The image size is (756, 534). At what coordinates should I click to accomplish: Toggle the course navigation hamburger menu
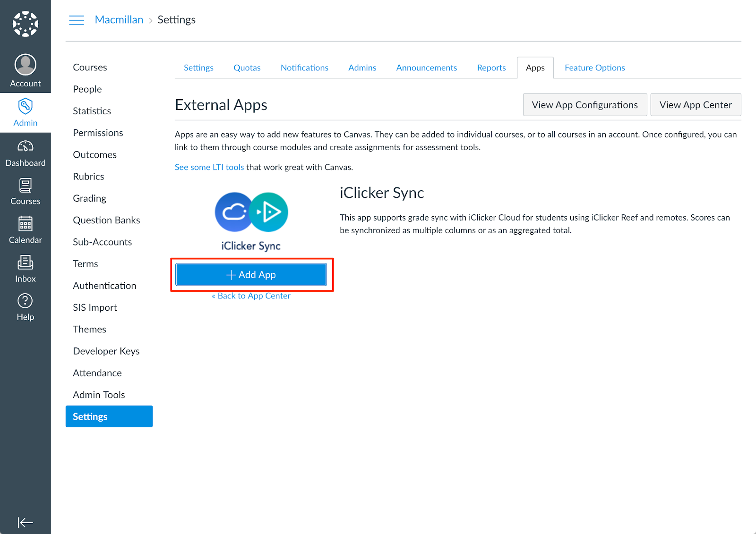(76, 20)
